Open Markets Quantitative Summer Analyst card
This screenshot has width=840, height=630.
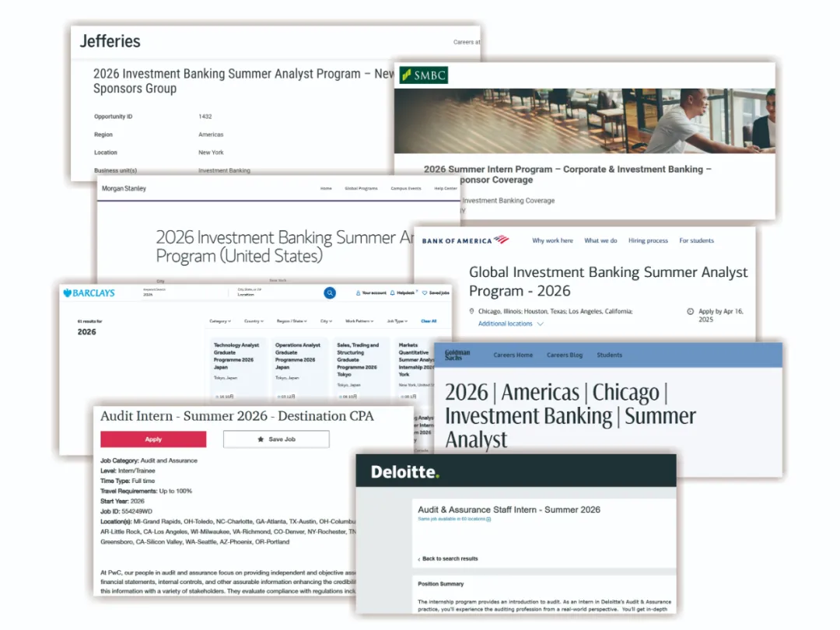click(x=416, y=369)
